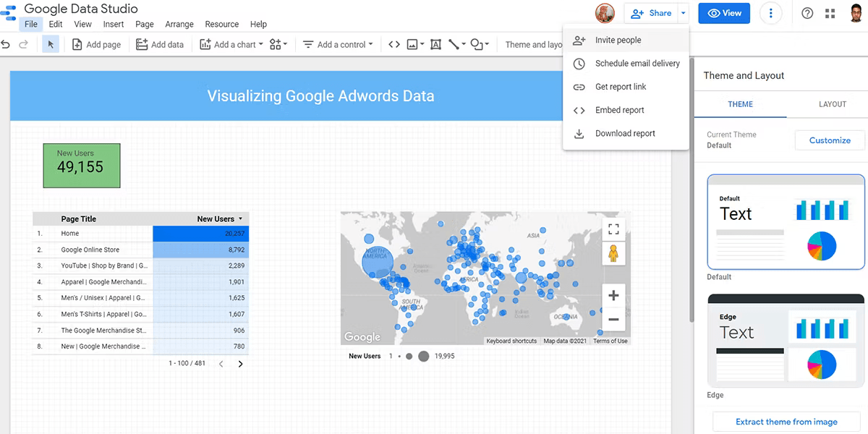Screen dimensions: 868x434
Task: Click the Redo arrow icon
Action: (x=23, y=44)
